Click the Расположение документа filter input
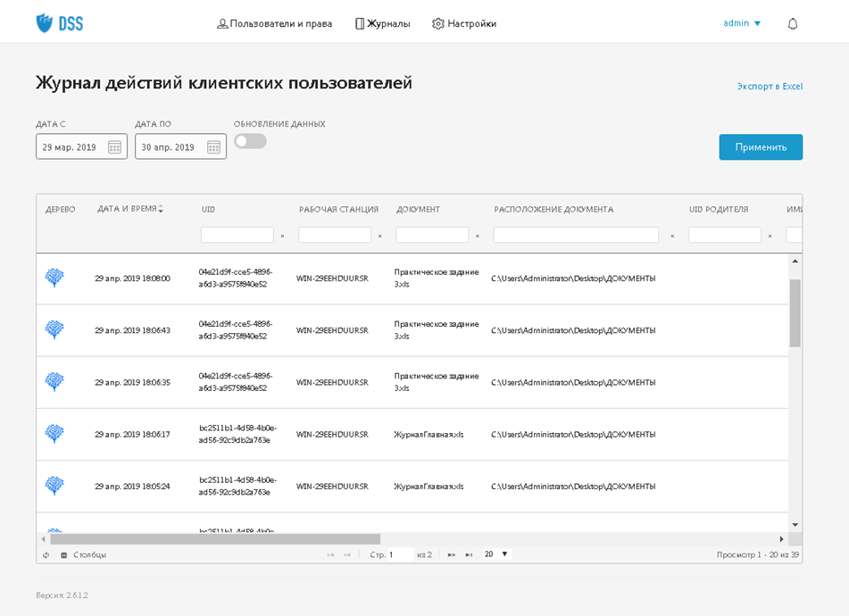This screenshot has height=616, width=849. [x=576, y=235]
